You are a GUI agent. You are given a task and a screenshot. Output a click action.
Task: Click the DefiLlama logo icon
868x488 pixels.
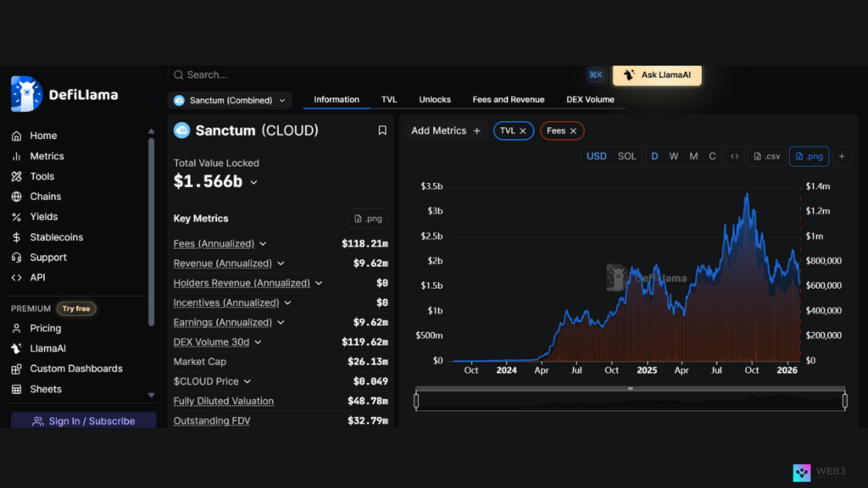(x=26, y=94)
